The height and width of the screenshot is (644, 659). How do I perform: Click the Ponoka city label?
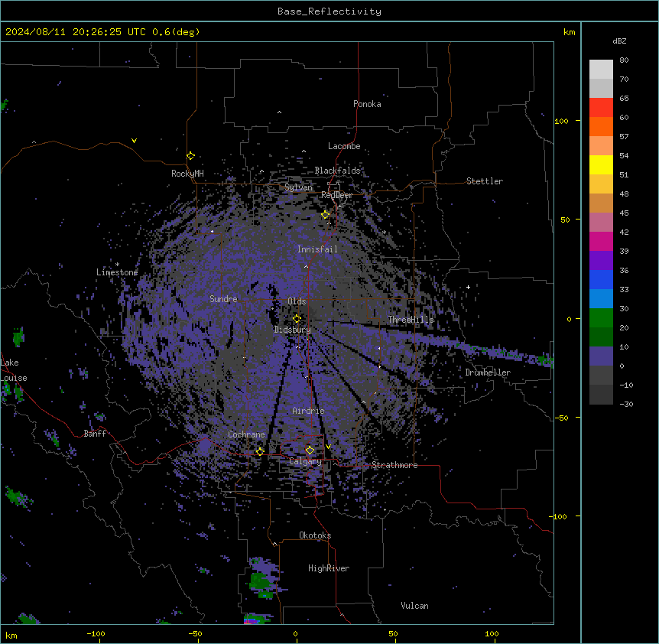[367, 104]
